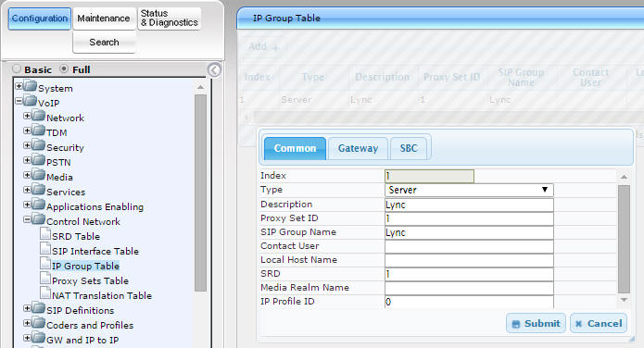
Task: Expand the PSTN tree node
Action: click(x=27, y=160)
